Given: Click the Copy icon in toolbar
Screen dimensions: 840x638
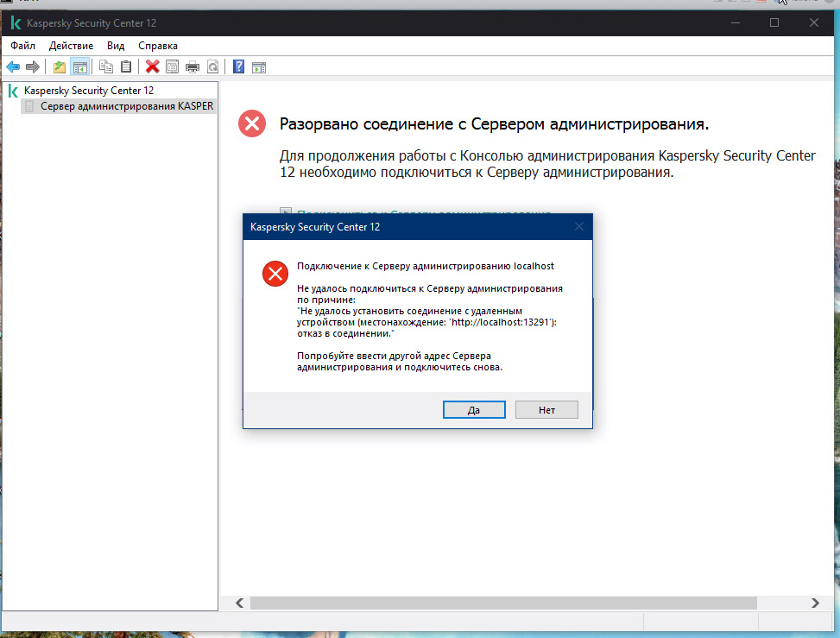Looking at the screenshot, I should click(106, 67).
